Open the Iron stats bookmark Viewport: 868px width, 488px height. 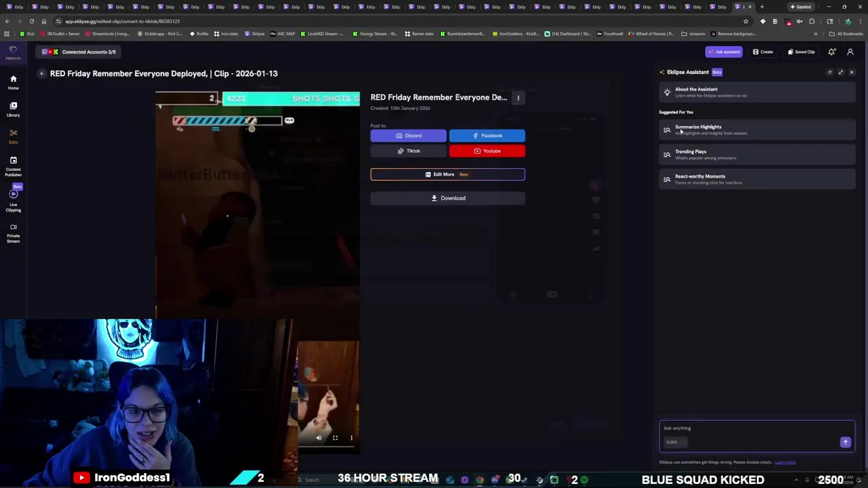(x=226, y=33)
